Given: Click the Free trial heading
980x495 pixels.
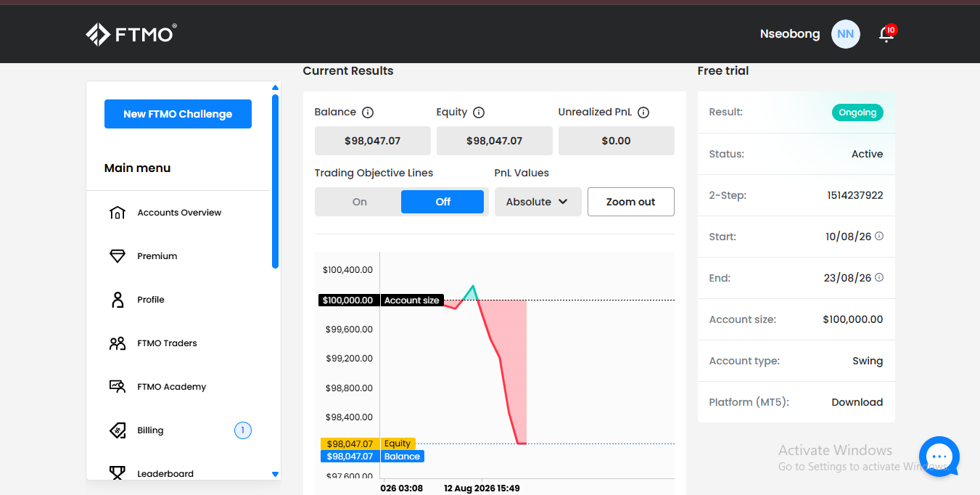Looking at the screenshot, I should click(723, 71).
